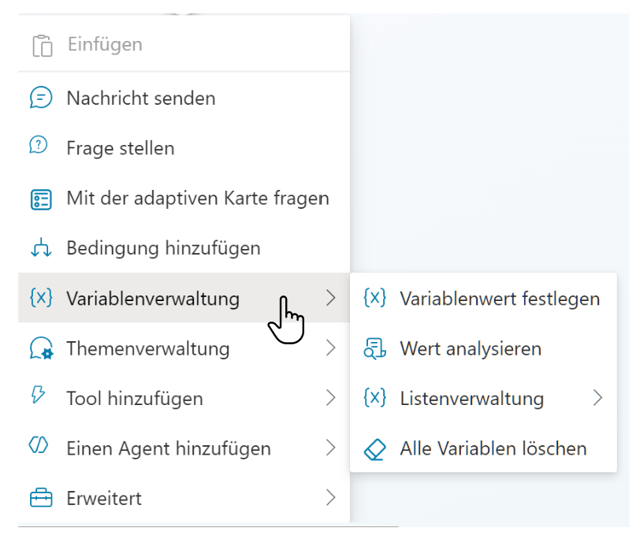Click the Nachricht senden speech bubble icon
The width and height of the screenshot is (640, 539).
(41, 98)
